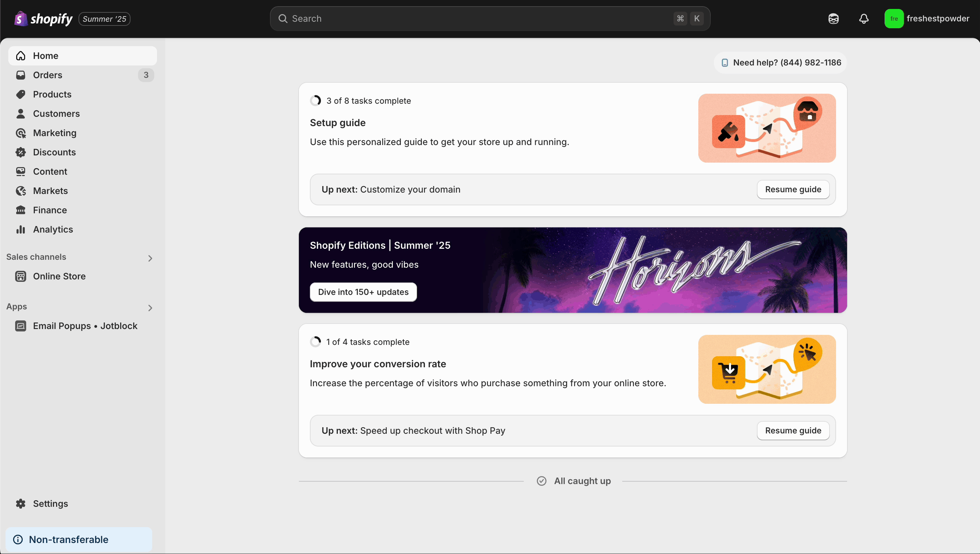
Task: Open the notifications bell
Action: [x=864, y=18]
